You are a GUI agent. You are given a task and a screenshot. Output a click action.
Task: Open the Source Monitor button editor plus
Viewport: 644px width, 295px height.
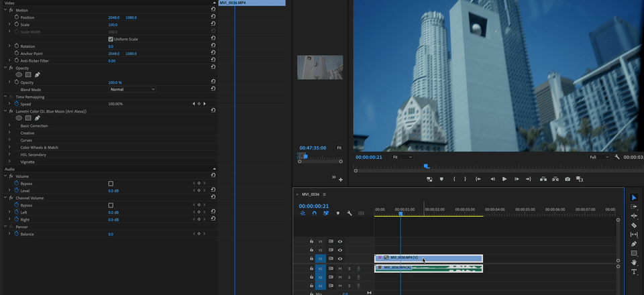point(341,180)
